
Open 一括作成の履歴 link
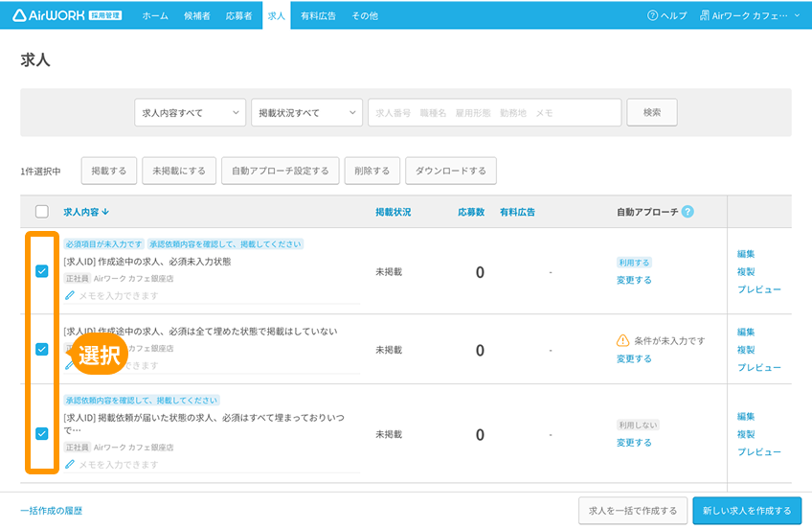[x=52, y=511]
